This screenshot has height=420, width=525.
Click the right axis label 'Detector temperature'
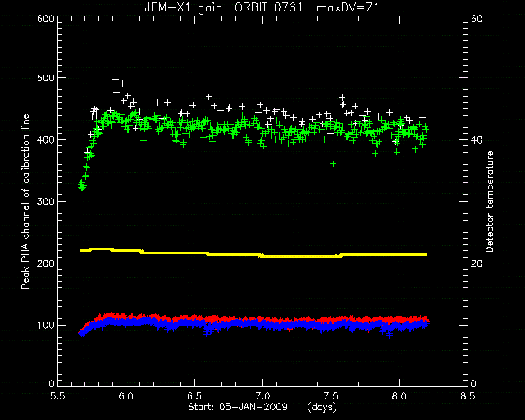490,202
